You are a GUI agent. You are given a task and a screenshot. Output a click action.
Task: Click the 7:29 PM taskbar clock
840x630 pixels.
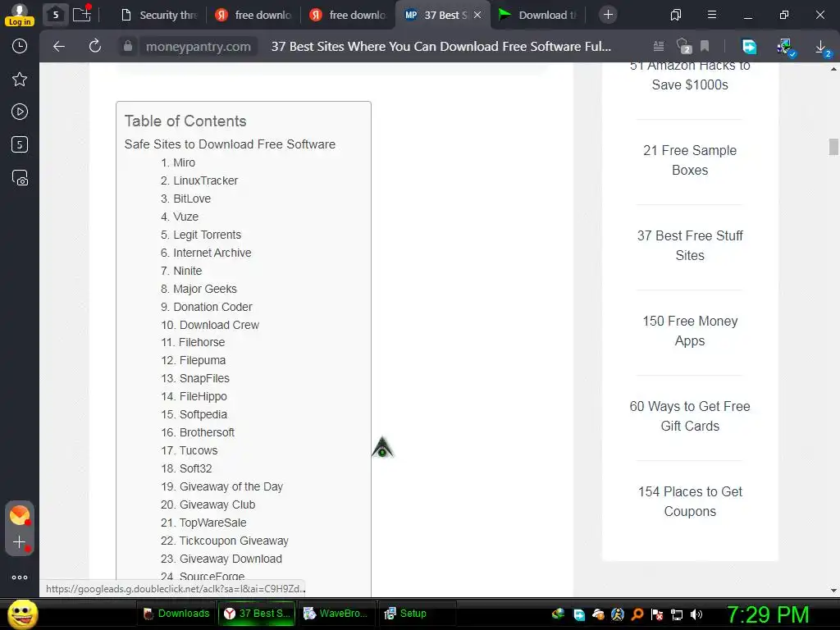767,614
